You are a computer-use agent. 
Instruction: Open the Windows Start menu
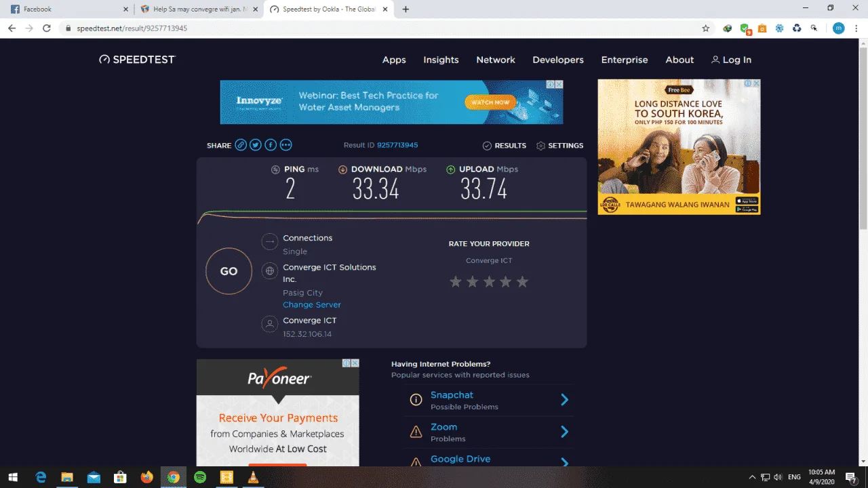[x=13, y=477]
